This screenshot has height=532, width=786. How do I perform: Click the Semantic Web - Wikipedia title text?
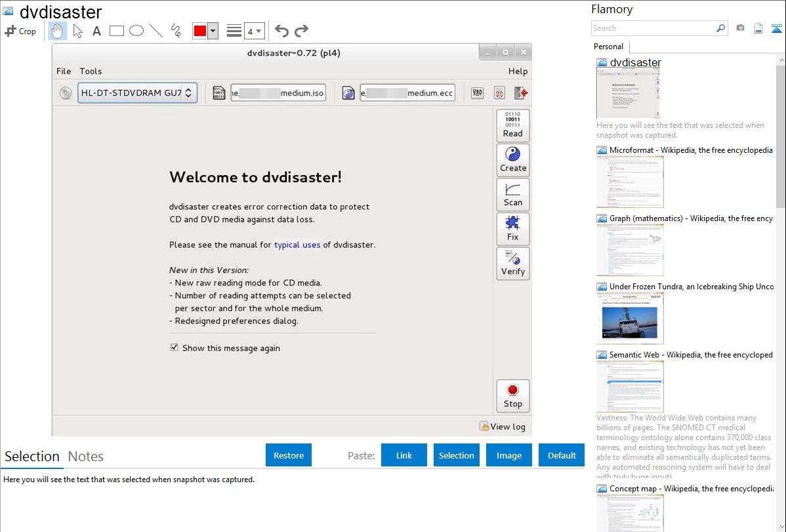pos(691,354)
